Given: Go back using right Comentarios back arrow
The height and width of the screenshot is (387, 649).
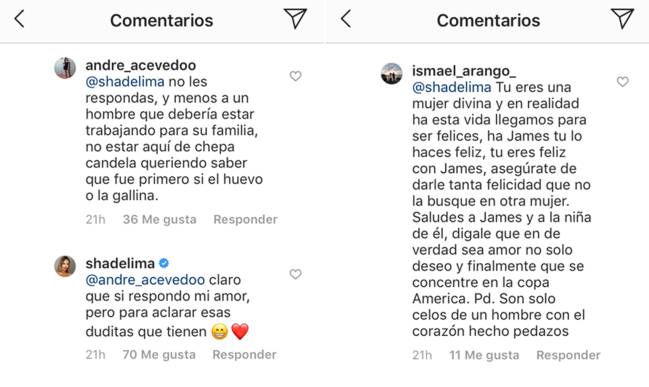Looking at the screenshot, I should click(346, 19).
